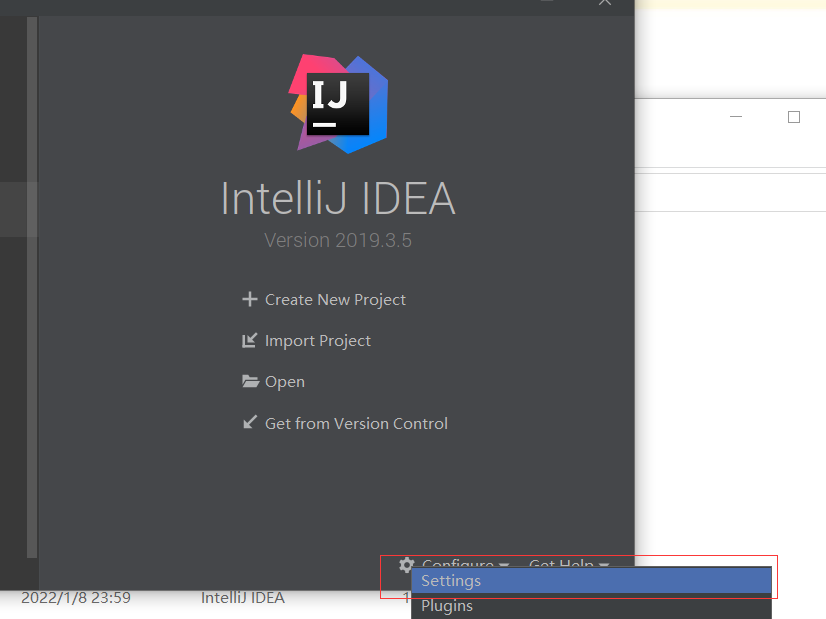The image size is (826, 619).
Task: Click the IntelliJ IDEA logo
Action: tap(338, 104)
